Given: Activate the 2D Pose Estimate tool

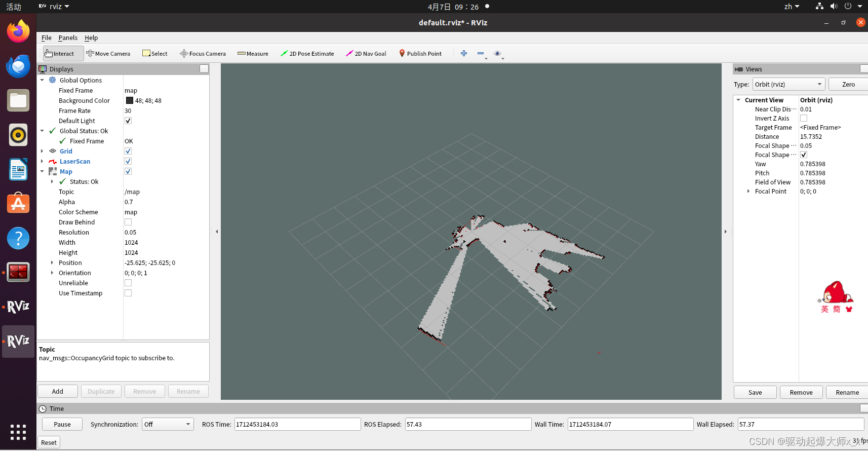Looking at the screenshot, I should tap(307, 54).
